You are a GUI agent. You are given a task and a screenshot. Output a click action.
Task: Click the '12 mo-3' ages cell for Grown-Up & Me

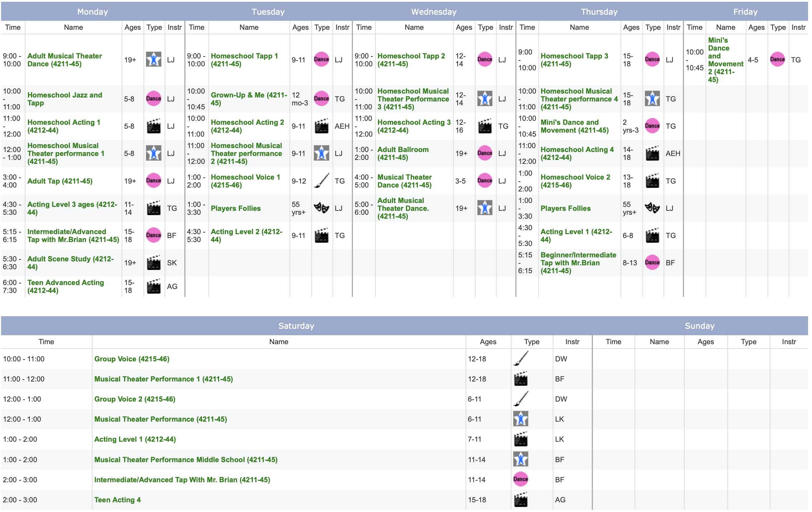[300, 99]
